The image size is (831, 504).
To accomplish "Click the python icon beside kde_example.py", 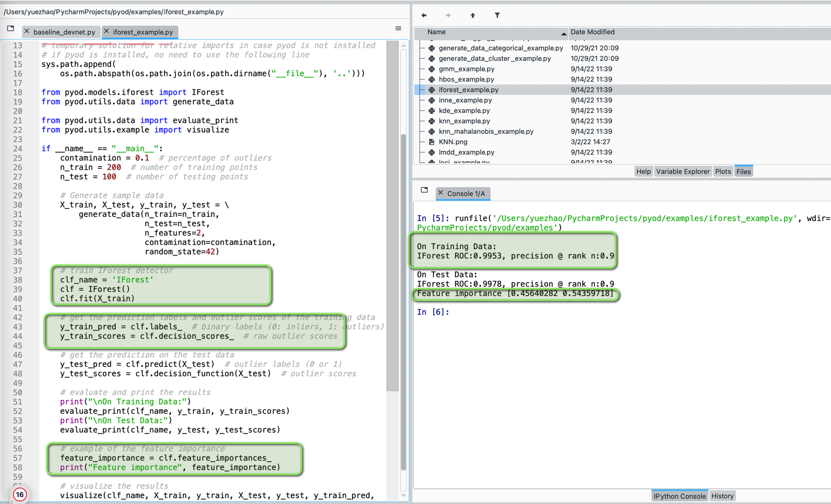I will 432,110.
